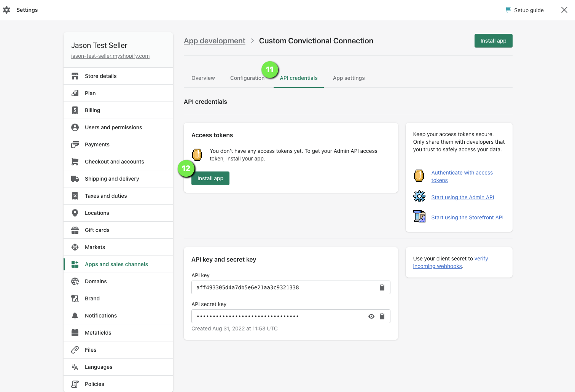Open Start using the Admin API link
The width and height of the screenshot is (575, 392).
pyautogui.click(x=463, y=197)
